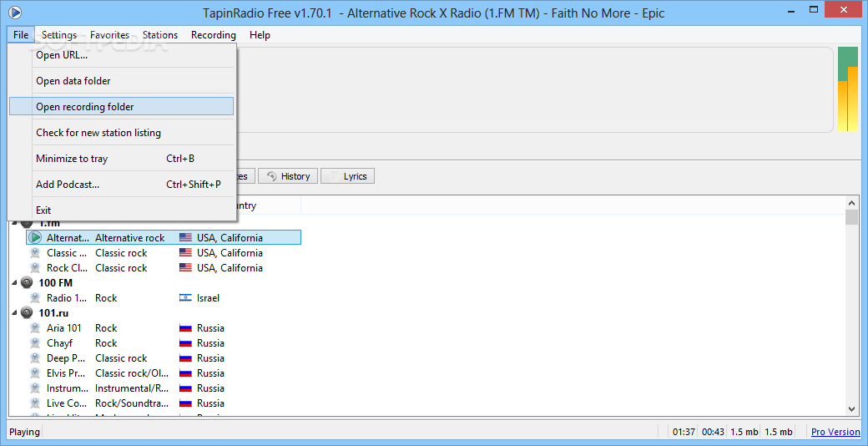
Task: Open the History tab button
Action: coord(288,176)
